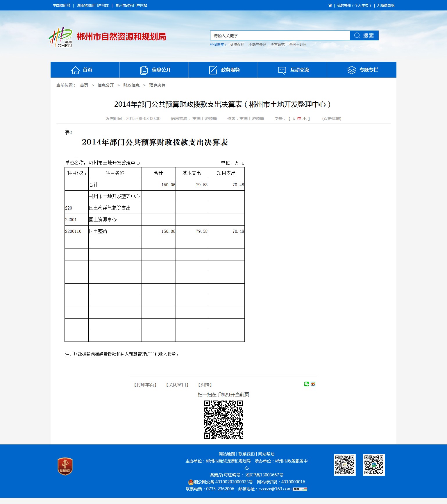The width and height of the screenshot is (447, 504).
Task: Go to 信息公开 in breadcrumb
Action: 106,85
